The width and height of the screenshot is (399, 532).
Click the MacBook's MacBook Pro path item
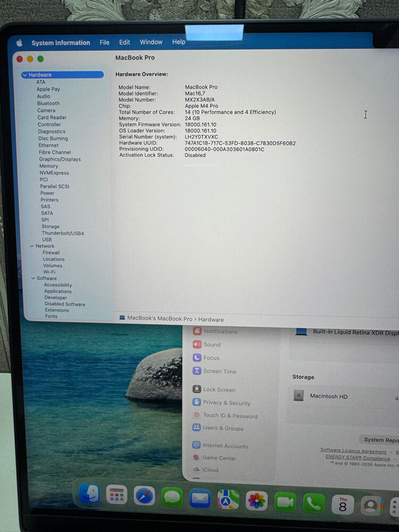coord(156,318)
